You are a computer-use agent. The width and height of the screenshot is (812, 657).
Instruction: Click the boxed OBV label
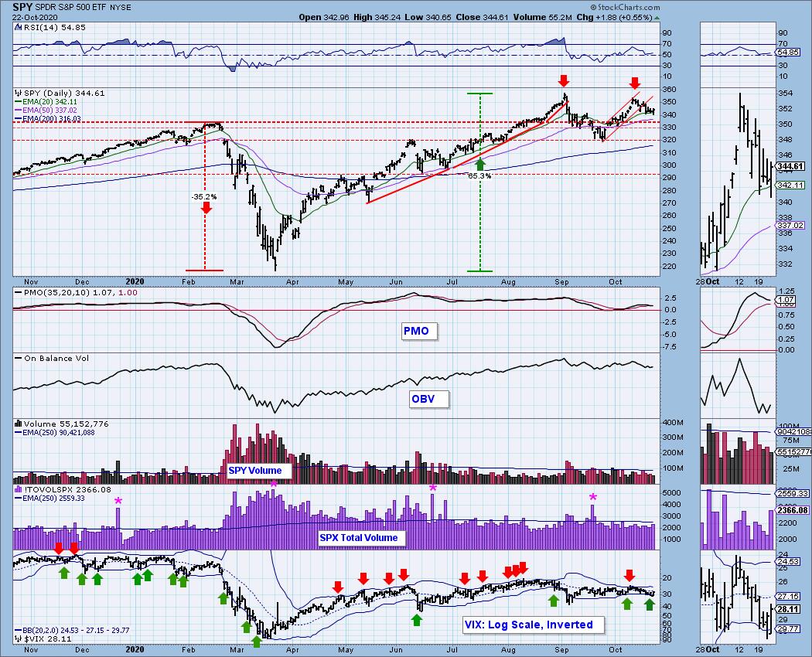(428, 399)
